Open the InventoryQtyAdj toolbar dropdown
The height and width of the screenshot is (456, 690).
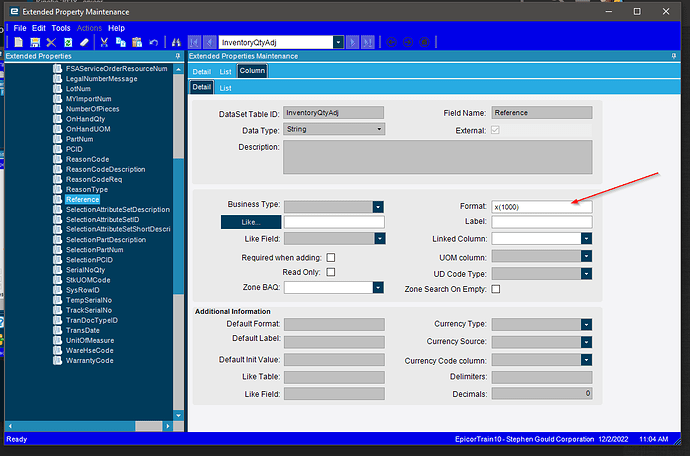[338, 42]
